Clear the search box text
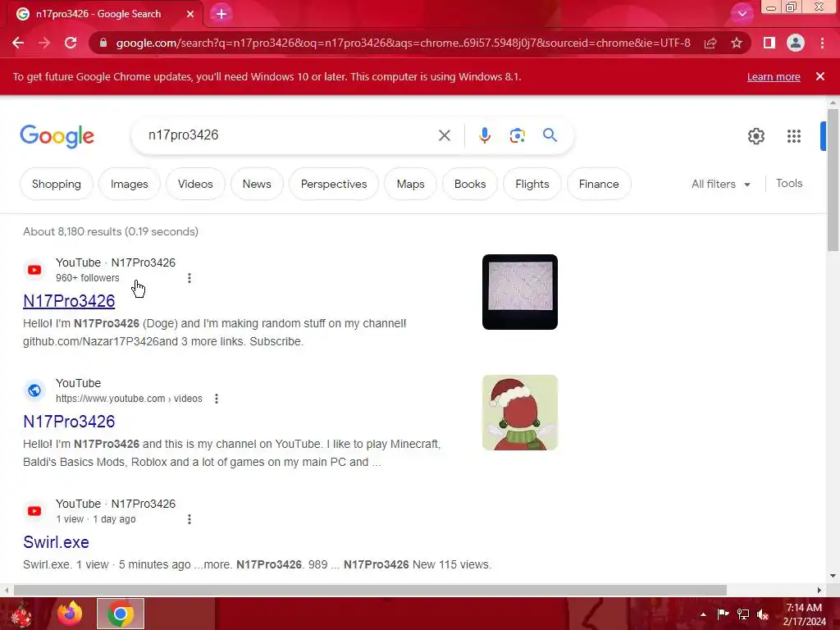This screenshot has width=840, height=630. (445, 135)
